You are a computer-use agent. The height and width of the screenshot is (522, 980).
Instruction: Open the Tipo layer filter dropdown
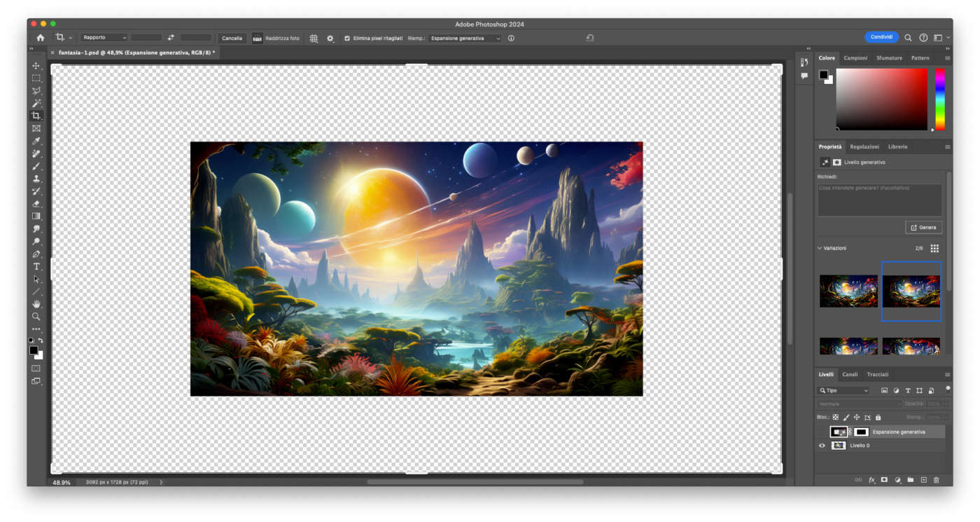pos(843,390)
